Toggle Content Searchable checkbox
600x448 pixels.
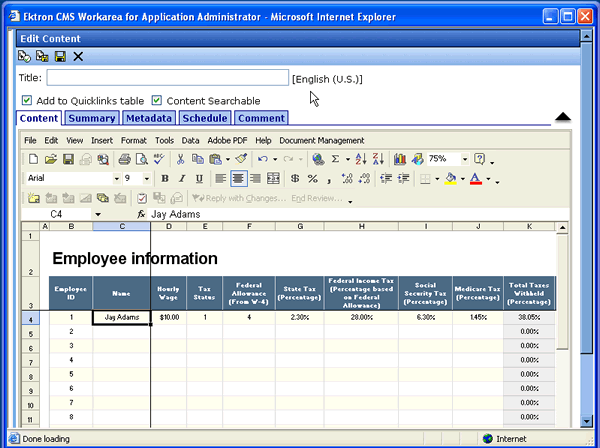click(x=157, y=100)
